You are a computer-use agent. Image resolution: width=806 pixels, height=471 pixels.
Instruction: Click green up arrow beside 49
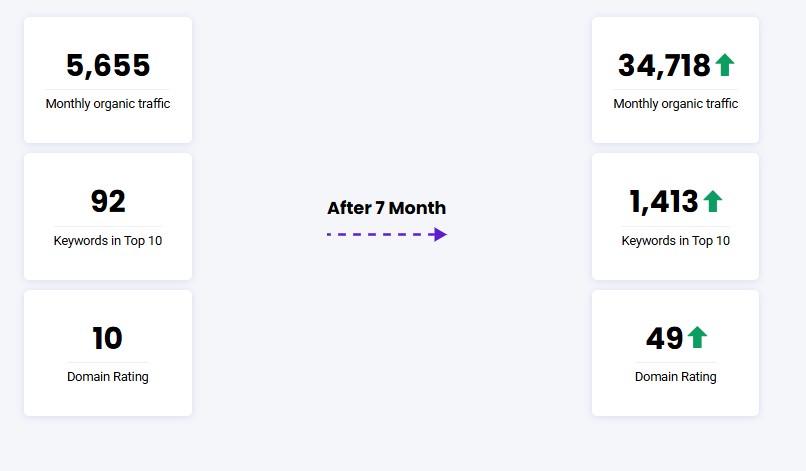698,337
